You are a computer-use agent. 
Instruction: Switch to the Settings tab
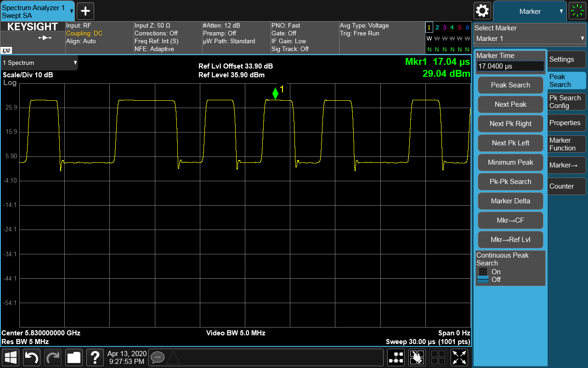pyautogui.click(x=567, y=59)
